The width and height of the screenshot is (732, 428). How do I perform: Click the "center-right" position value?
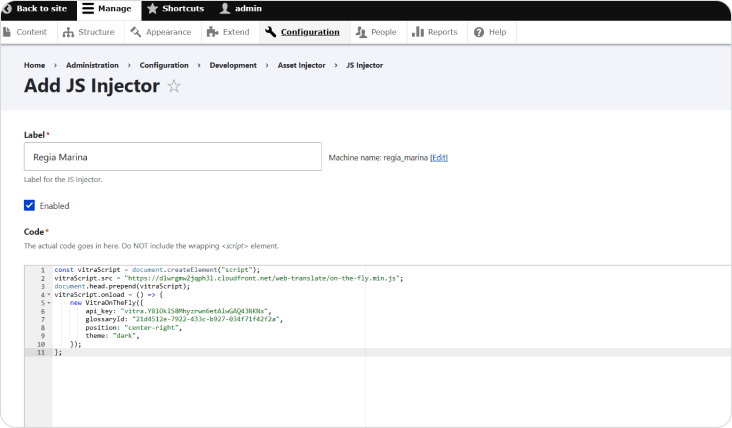tap(151, 328)
